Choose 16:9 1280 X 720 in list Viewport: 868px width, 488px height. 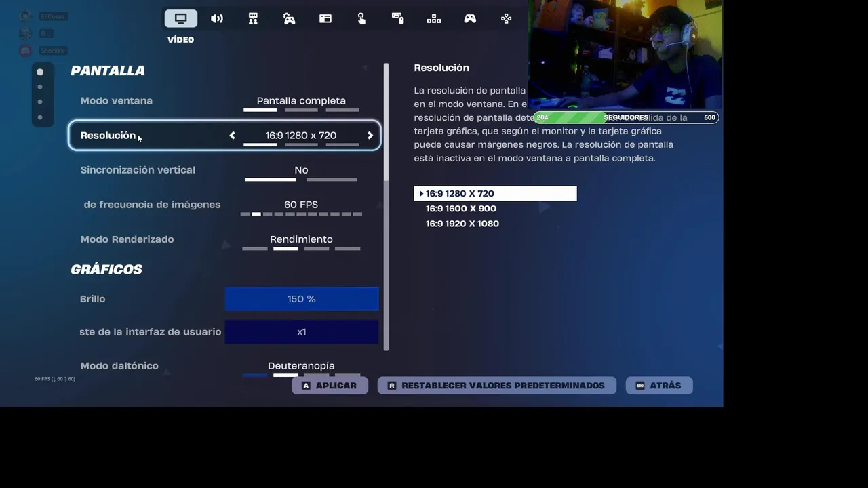click(x=495, y=194)
